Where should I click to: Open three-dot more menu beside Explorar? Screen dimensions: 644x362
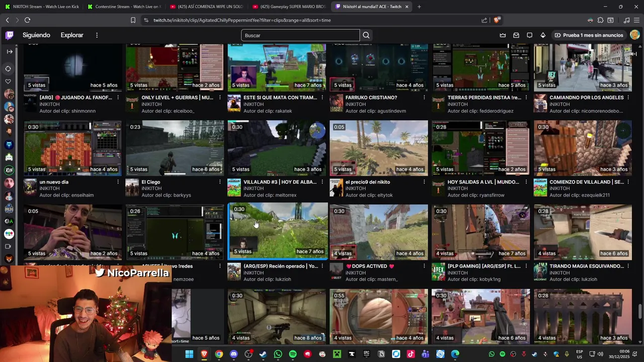(x=97, y=35)
